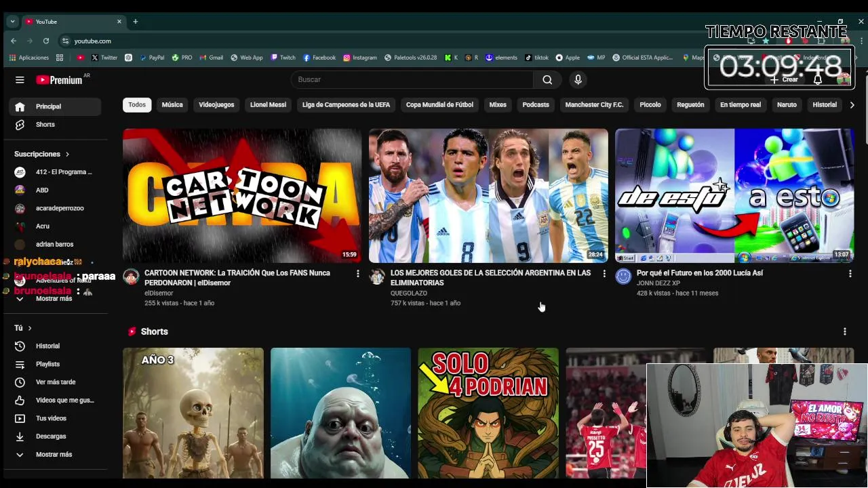Select the Naruto filter chip
Viewport: 868px width, 488px height.
(787, 105)
